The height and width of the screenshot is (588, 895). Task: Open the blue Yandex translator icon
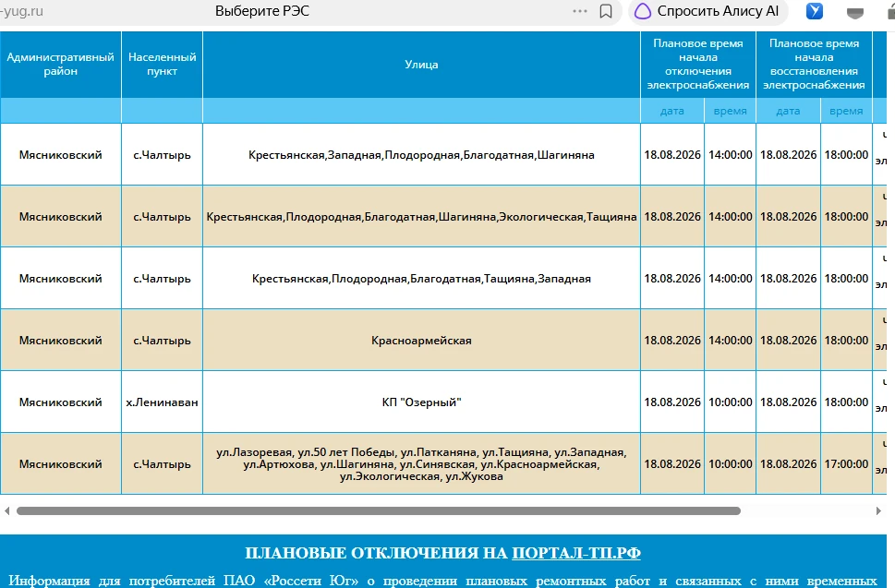pyautogui.click(x=815, y=11)
